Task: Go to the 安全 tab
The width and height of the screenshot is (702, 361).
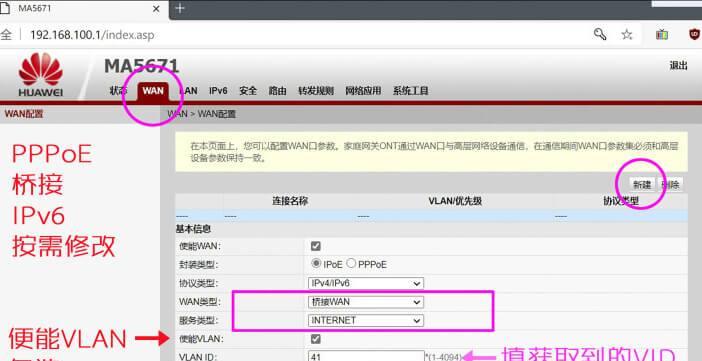Action: (248, 91)
